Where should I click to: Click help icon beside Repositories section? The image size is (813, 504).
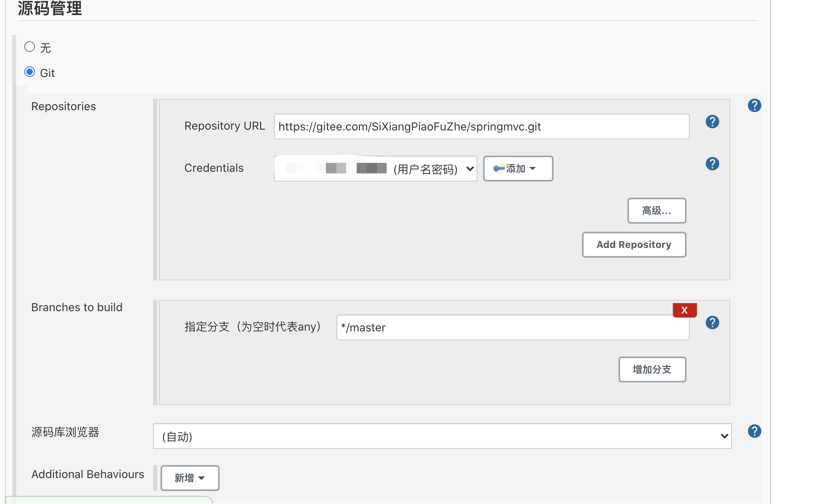(754, 105)
